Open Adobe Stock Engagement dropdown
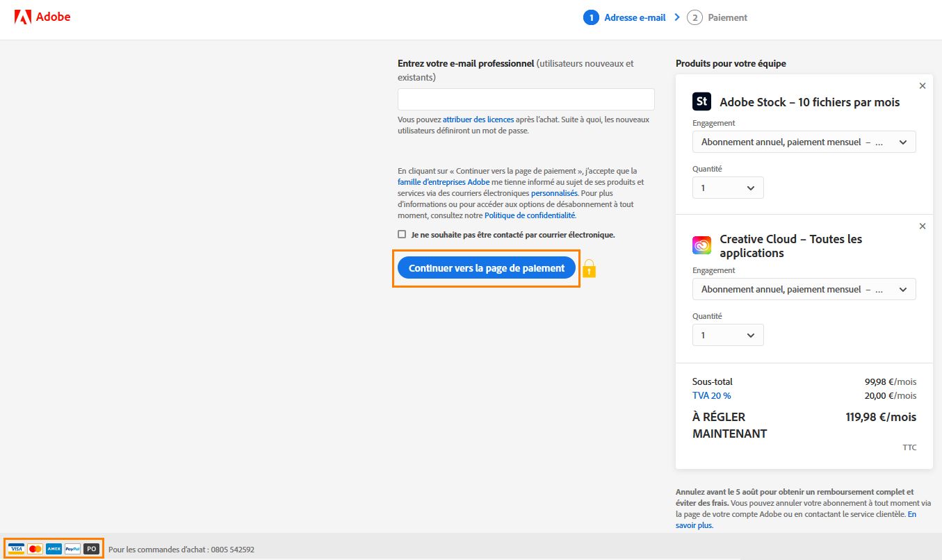The width and height of the screenshot is (942, 560). 804,142
